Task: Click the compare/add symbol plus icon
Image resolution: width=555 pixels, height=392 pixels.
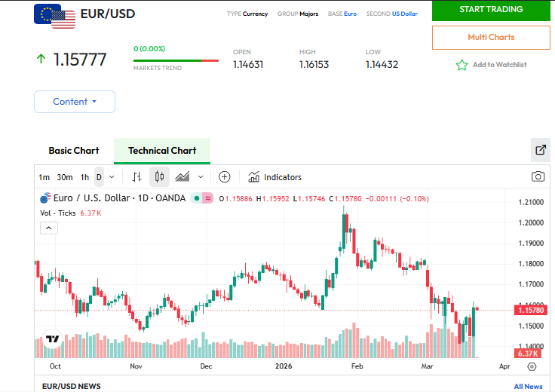Action: pos(224,177)
